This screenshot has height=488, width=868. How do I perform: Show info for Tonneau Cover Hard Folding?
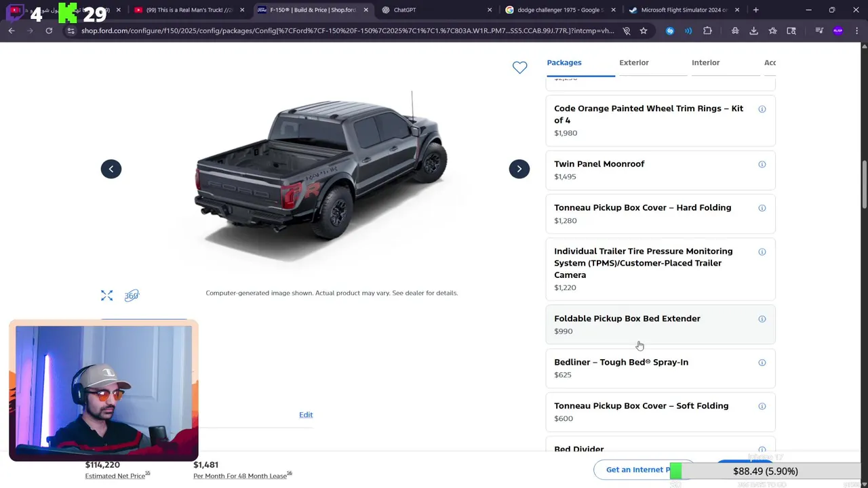point(762,208)
